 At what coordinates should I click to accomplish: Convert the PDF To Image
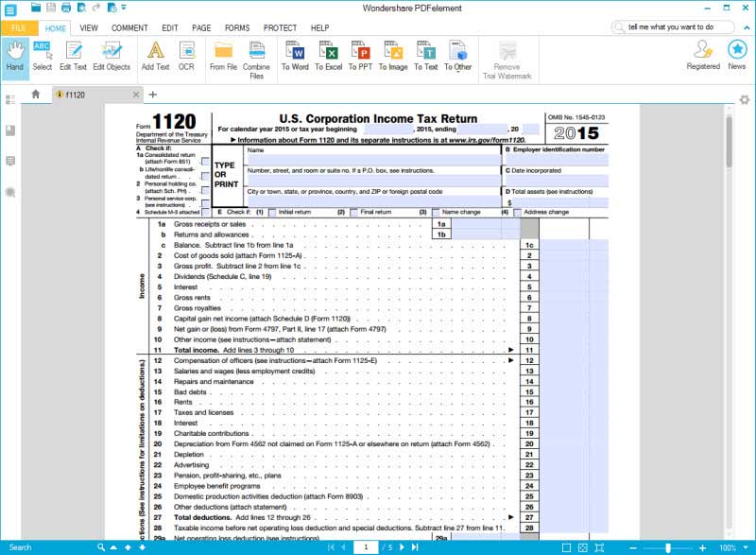tap(393, 57)
